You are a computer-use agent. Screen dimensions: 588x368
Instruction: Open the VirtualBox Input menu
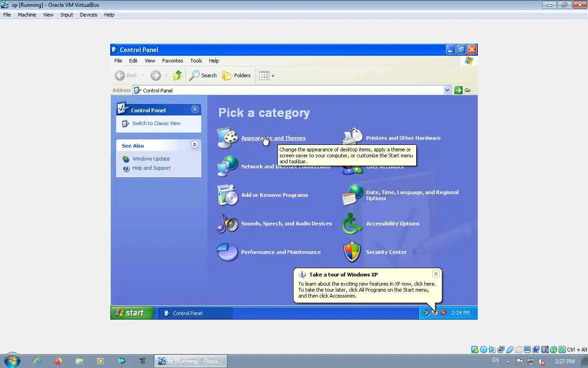[x=67, y=15]
